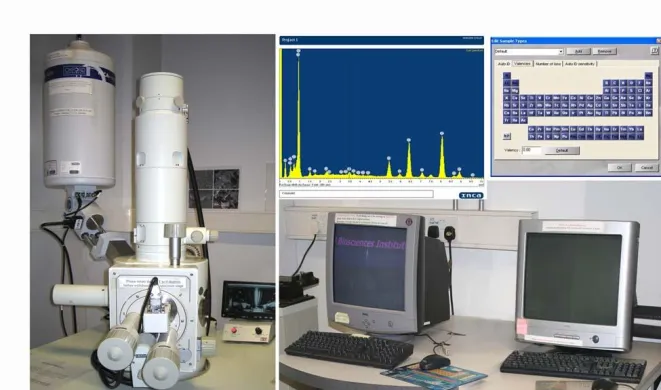This screenshot has height=390, width=661.
Task: Select Gd in the lanthanide row
Action: click(581, 129)
